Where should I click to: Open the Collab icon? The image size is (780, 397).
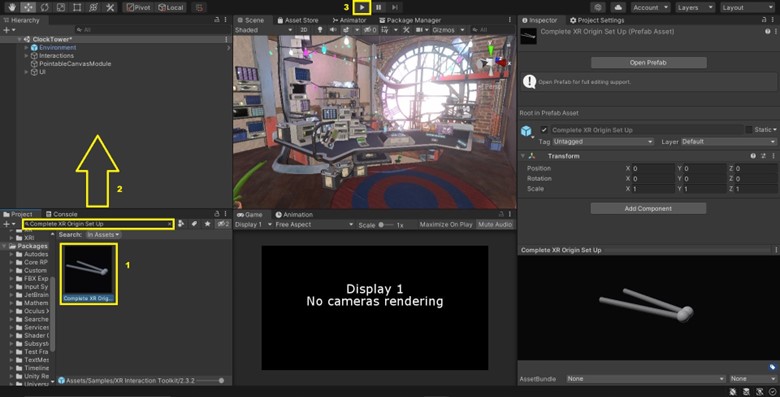point(598,7)
